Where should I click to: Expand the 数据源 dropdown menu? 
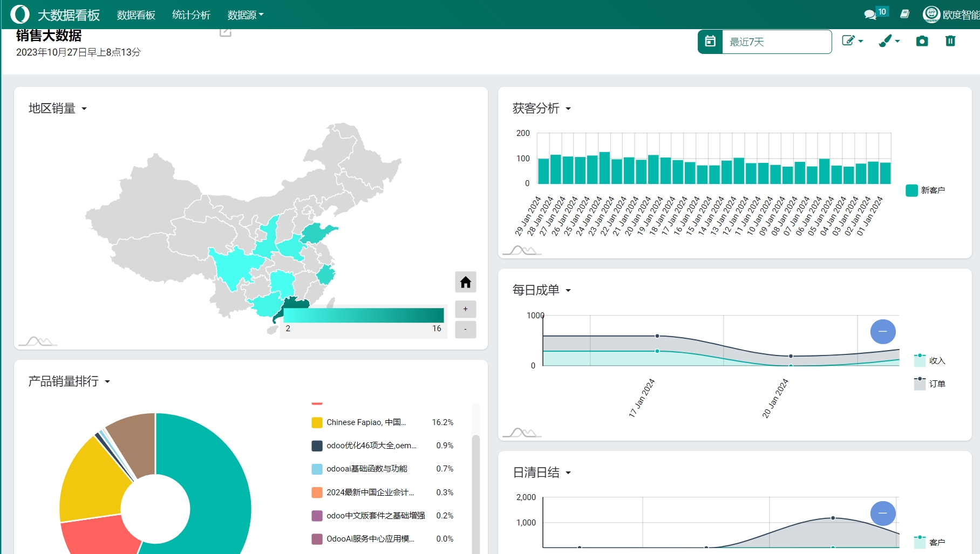coord(246,15)
